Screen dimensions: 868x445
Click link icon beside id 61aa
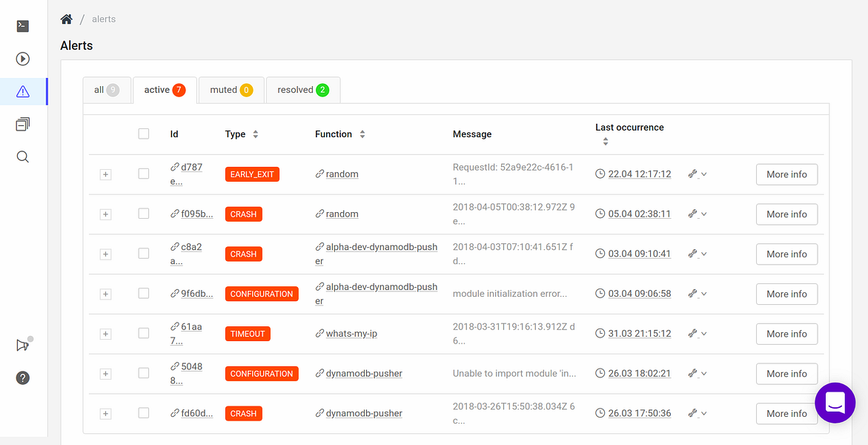[x=174, y=327]
